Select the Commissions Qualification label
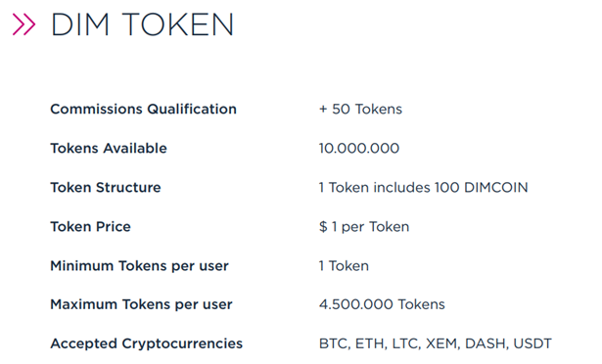 pyautogui.click(x=143, y=109)
